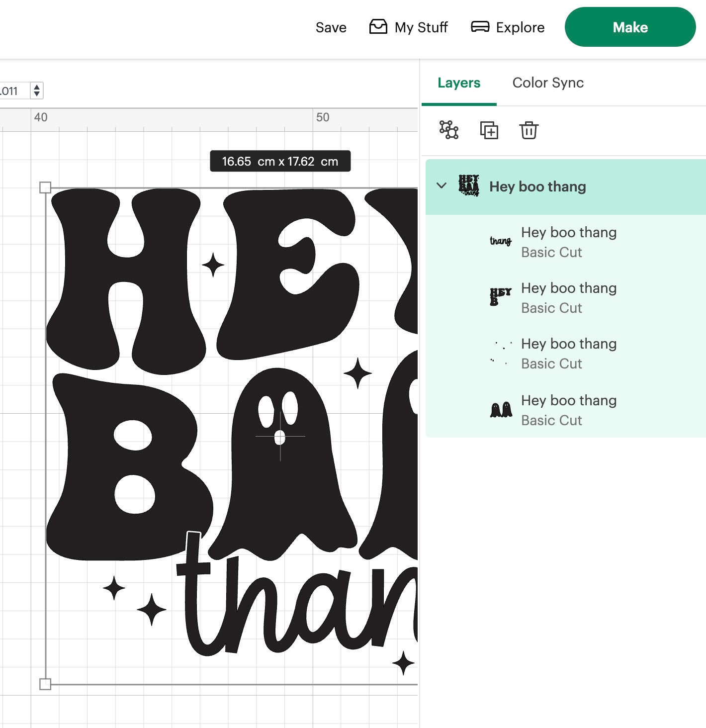Switch to the Layers tab
The width and height of the screenshot is (706, 728).
[x=459, y=83]
